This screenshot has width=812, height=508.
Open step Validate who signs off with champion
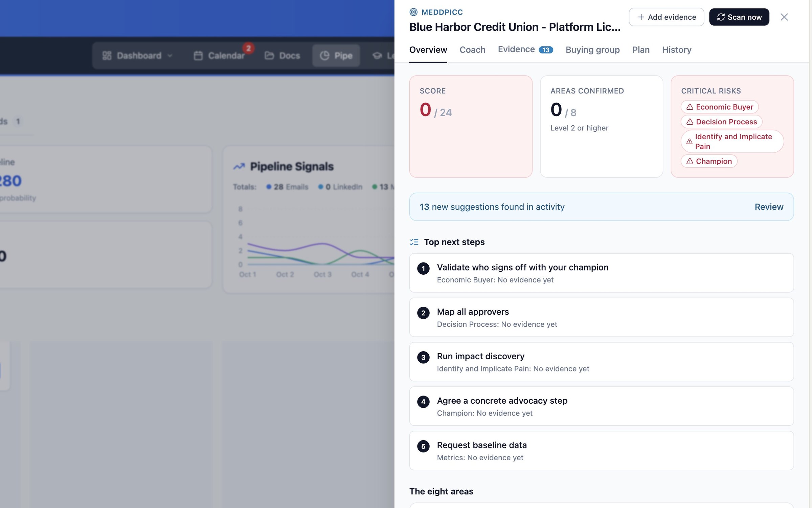[x=601, y=273]
